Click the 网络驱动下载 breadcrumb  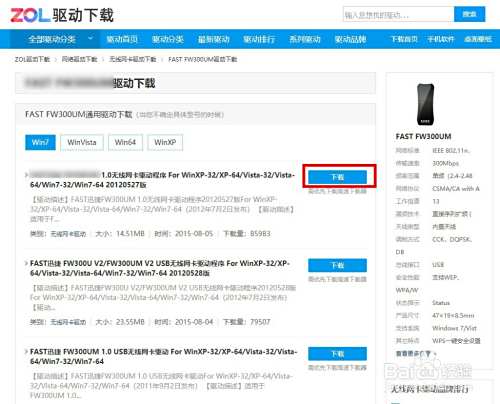coord(79,59)
